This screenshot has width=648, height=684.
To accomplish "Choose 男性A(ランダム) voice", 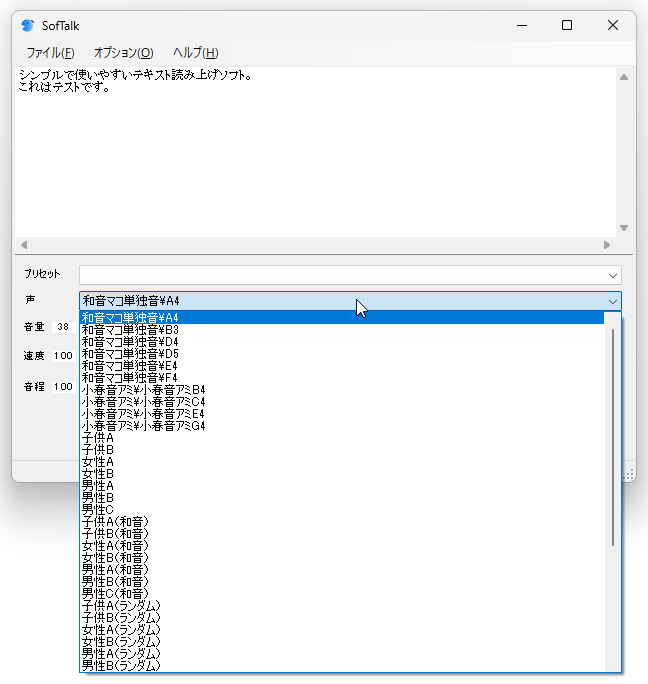I will [x=342, y=653].
